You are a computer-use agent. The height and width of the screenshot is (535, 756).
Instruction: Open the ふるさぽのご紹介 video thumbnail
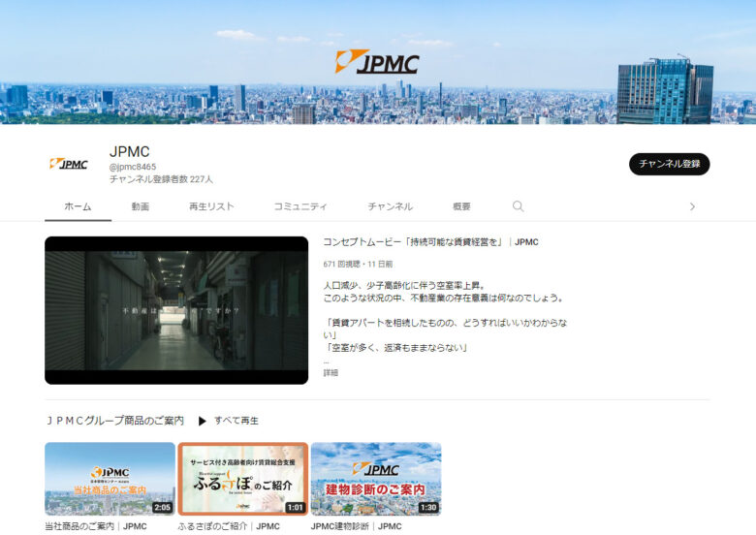[x=243, y=479]
